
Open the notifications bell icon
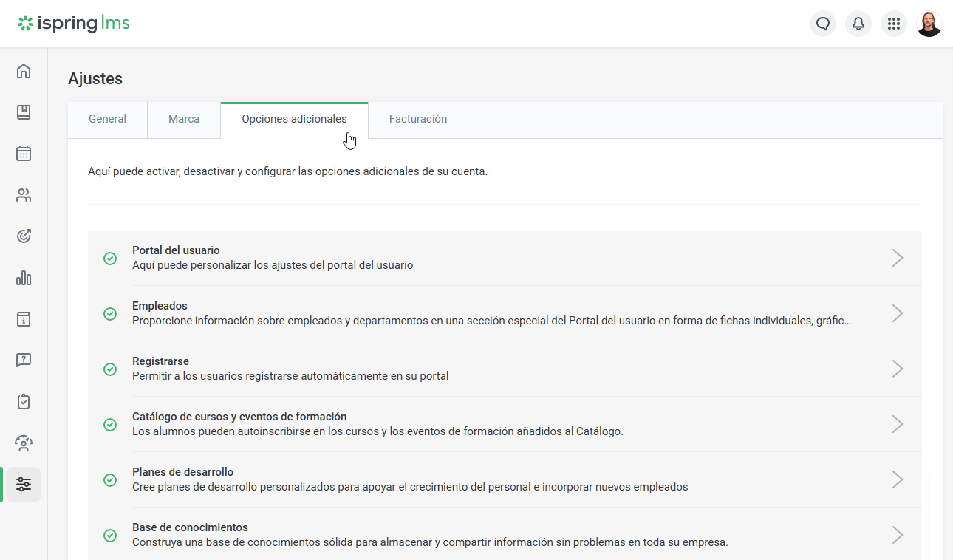(858, 24)
